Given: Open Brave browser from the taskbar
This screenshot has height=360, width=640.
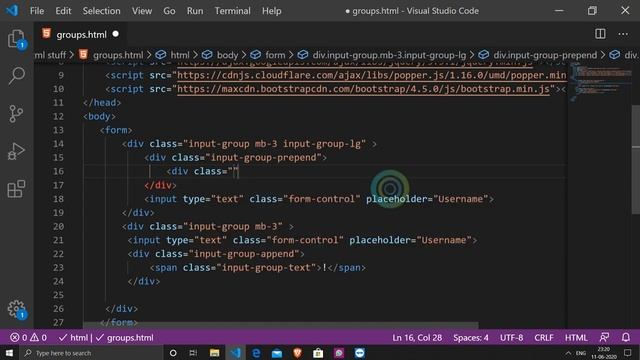Looking at the screenshot, I should (x=298, y=353).
